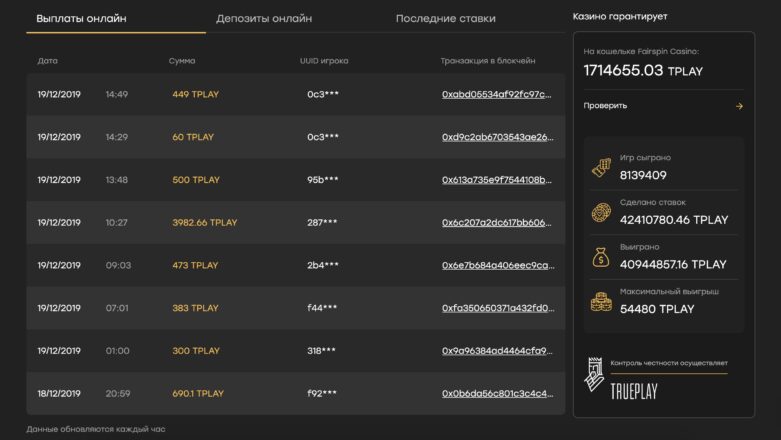Click the 3982.66 TPLAY payout amount

(204, 223)
